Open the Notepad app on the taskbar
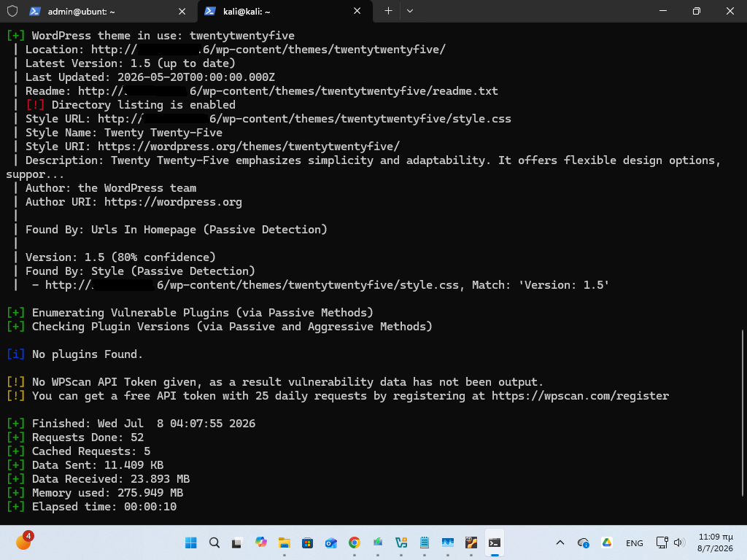Viewport: 747px width, 560px height. [425, 542]
